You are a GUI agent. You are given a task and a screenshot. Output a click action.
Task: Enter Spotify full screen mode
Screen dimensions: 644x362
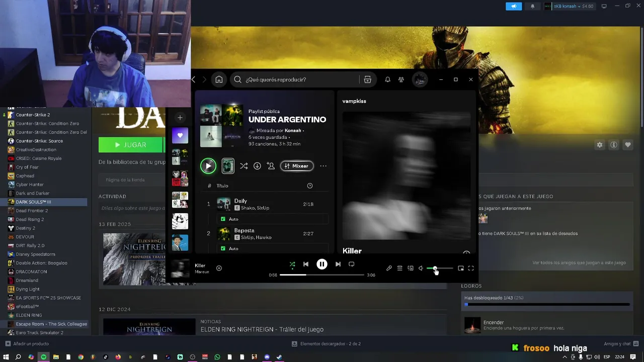pyautogui.click(x=471, y=268)
